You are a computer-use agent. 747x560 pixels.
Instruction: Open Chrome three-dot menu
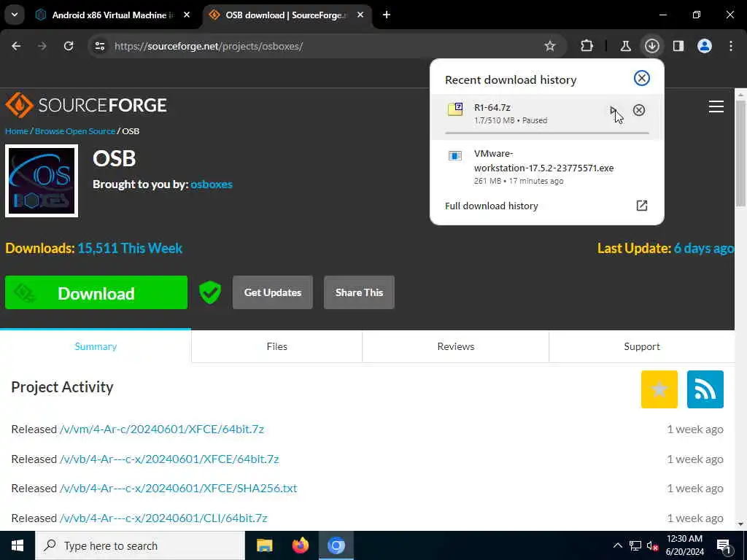[731, 46]
